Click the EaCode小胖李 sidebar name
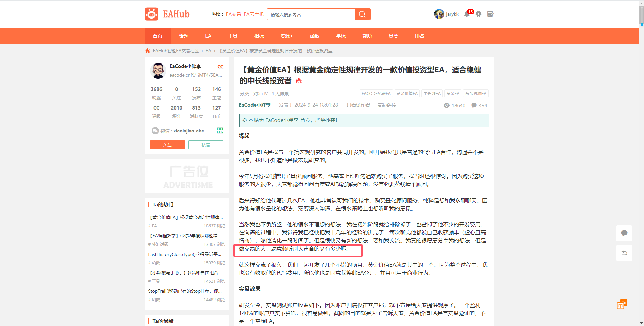 [x=185, y=66]
